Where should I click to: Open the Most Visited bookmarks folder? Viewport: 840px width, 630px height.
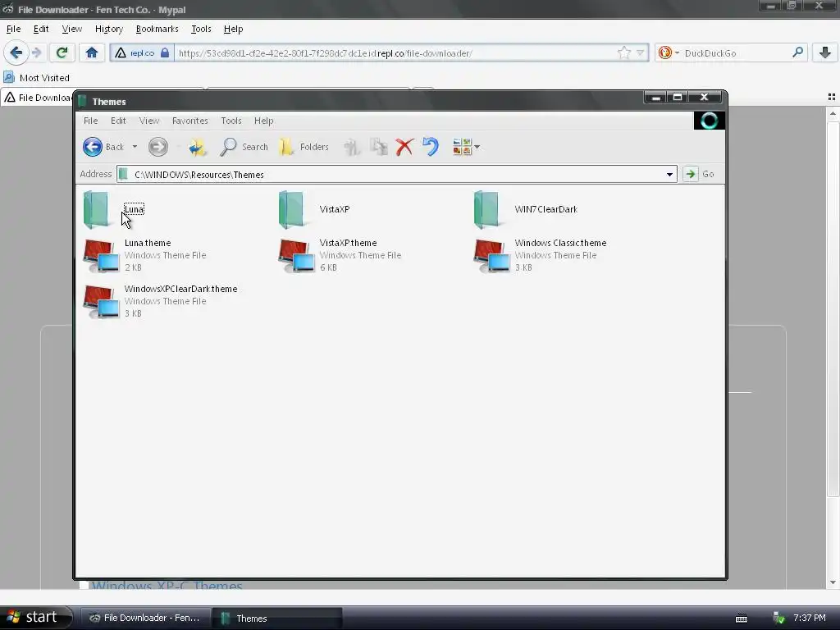(36, 78)
